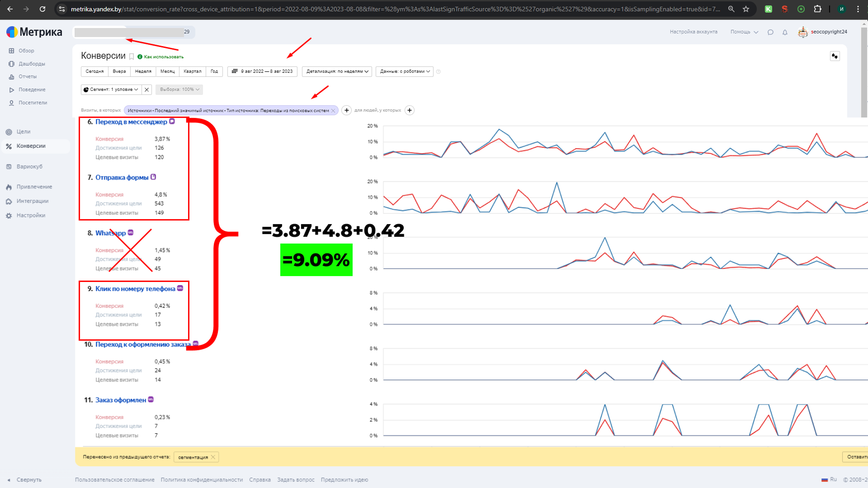Remove the segment with X button
868x488 pixels.
click(x=146, y=89)
